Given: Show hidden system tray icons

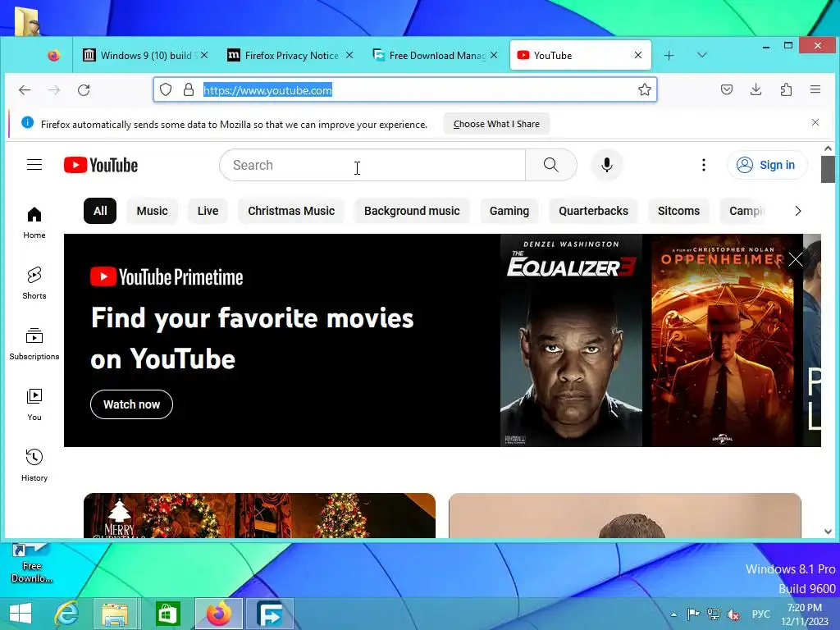Looking at the screenshot, I should 673,614.
